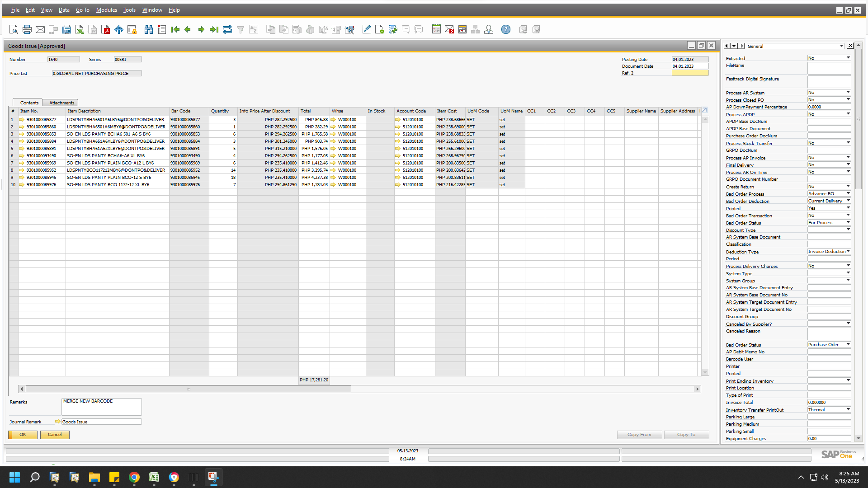
Task: Click the expand table icon above grid
Action: click(704, 110)
